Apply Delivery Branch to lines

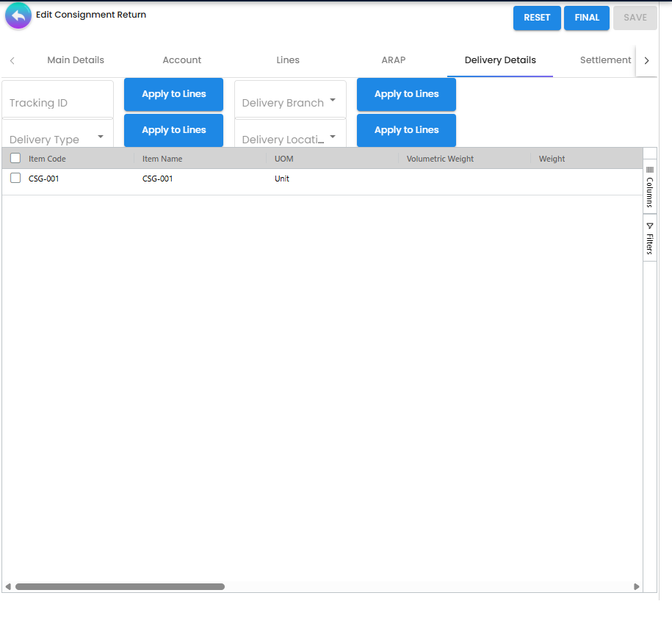click(406, 94)
